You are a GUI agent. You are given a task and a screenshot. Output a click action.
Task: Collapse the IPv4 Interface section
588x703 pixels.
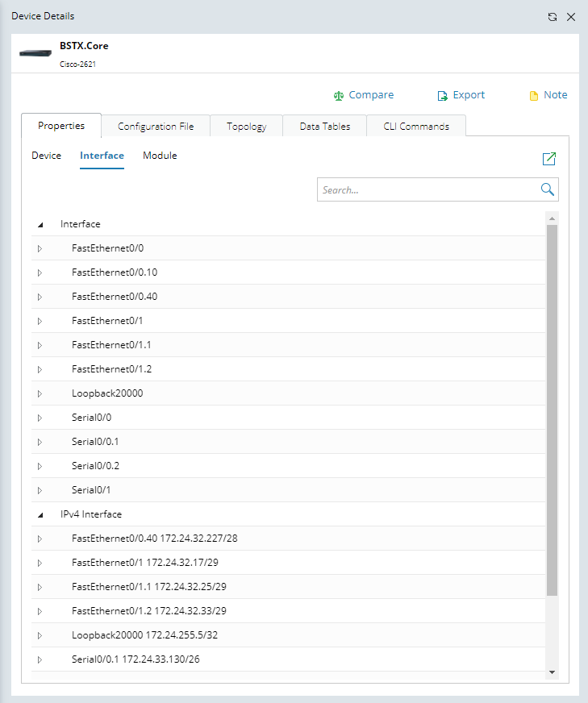point(40,514)
